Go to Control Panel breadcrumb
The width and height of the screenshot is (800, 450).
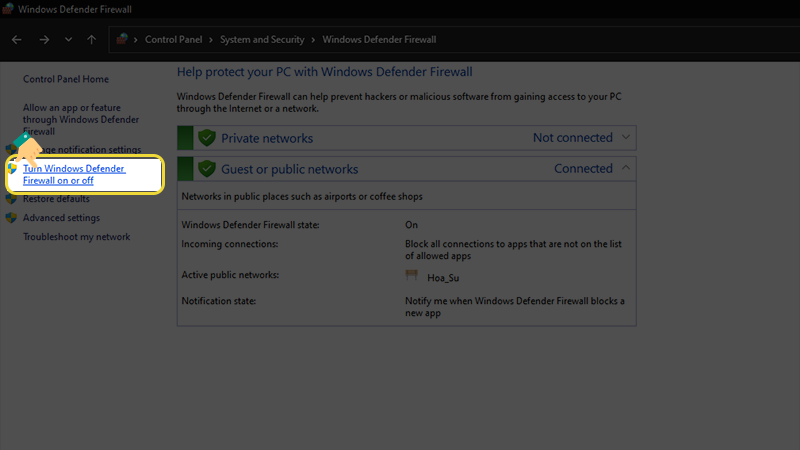(x=176, y=40)
